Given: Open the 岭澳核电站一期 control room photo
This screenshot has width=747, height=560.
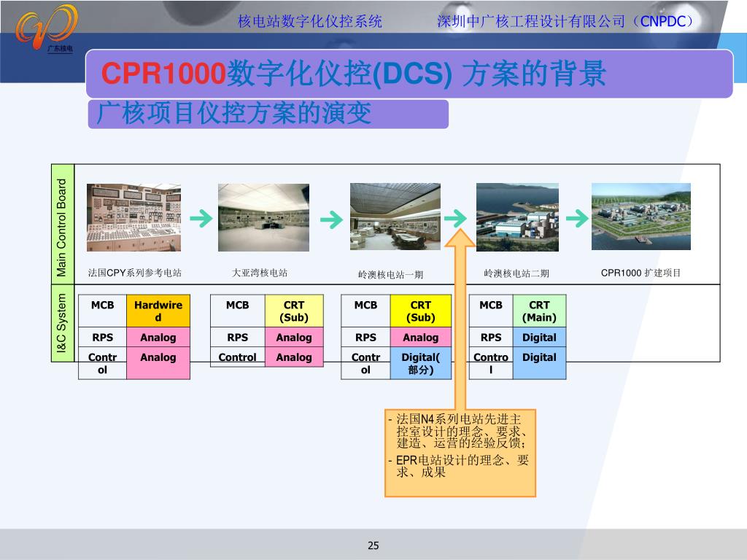Looking at the screenshot, I should pos(395,217).
